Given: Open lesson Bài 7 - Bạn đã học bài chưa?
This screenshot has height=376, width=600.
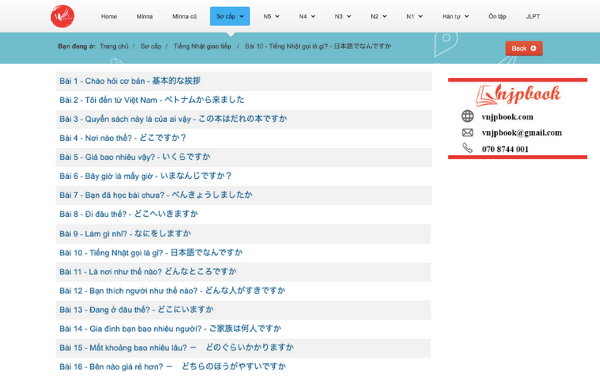Looking at the screenshot, I should click(156, 195).
